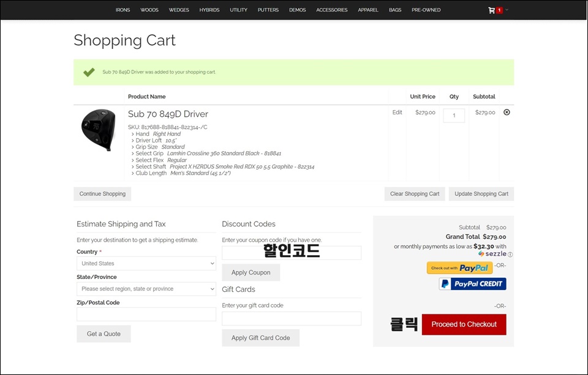The width and height of the screenshot is (588, 375).
Task: Focus the gift card code field
Action: [292, 319]
